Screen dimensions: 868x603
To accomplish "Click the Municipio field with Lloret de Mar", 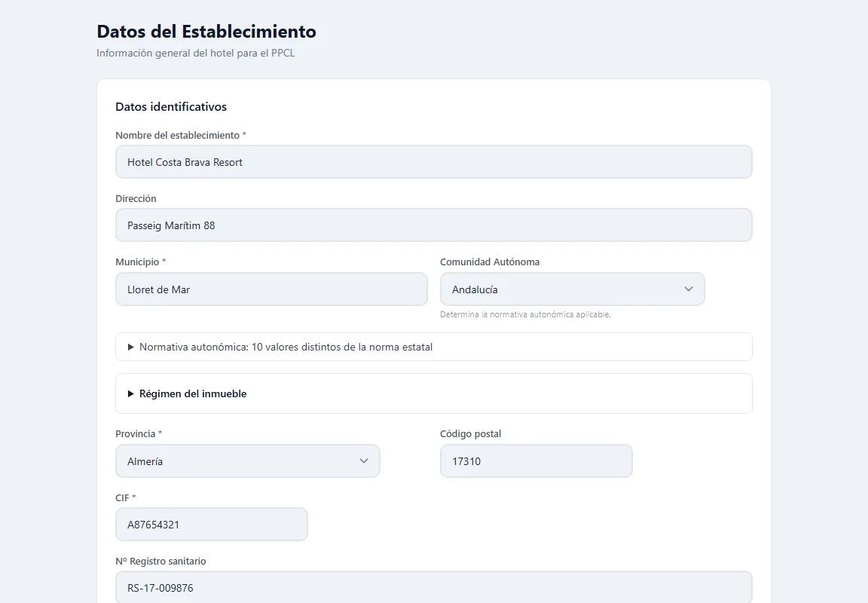I will click(271, 289).
